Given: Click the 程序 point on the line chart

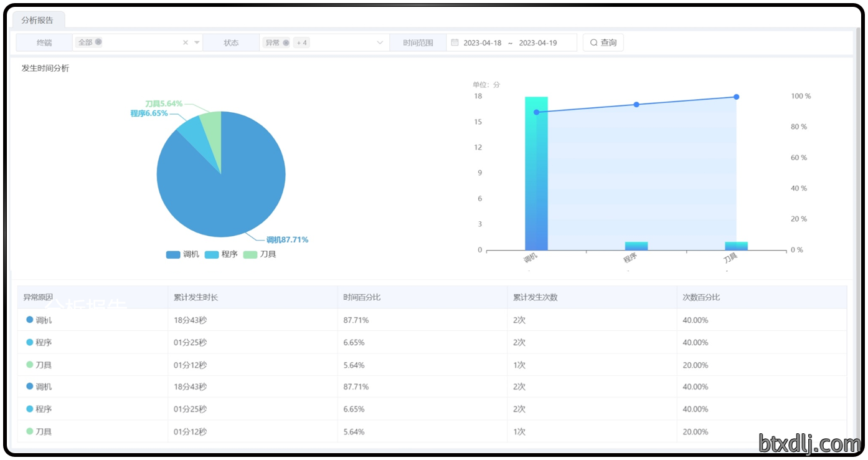Looking at the screenshot, I should [636, 104].
